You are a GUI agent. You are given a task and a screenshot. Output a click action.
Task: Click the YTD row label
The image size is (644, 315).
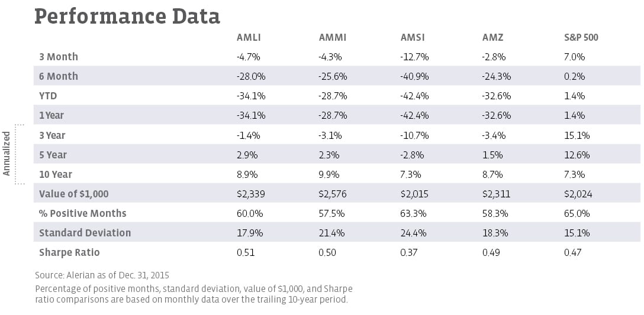pyautogui.click(x=48, y=96)
